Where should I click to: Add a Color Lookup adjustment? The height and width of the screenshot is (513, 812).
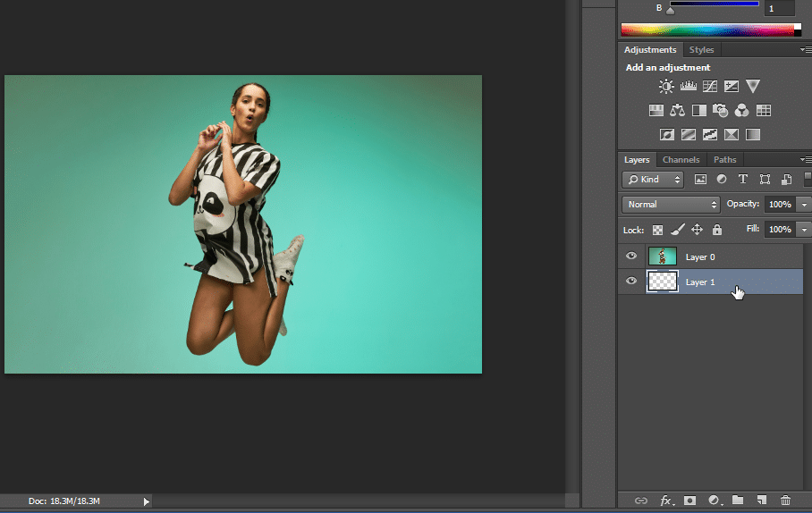tap(764, 110)
